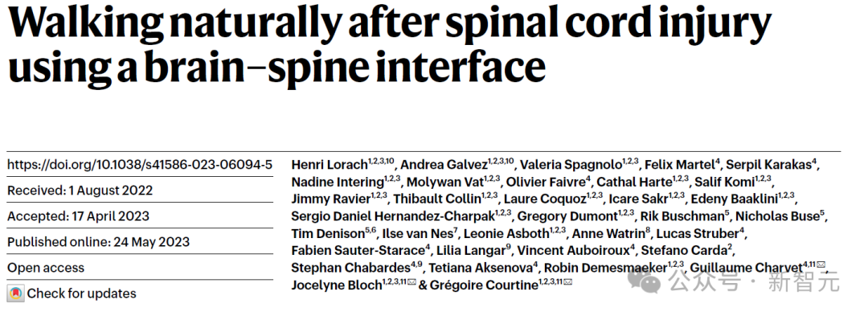Viewport: 868px width, 316px height.
Task: Click the Published online date line
Action: [x=99, y=242]
